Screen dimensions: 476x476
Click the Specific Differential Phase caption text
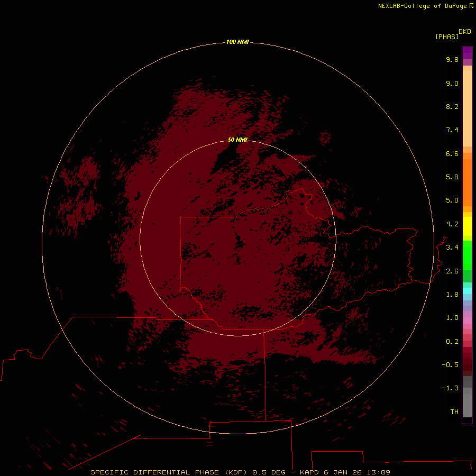(x=240, y=472)
